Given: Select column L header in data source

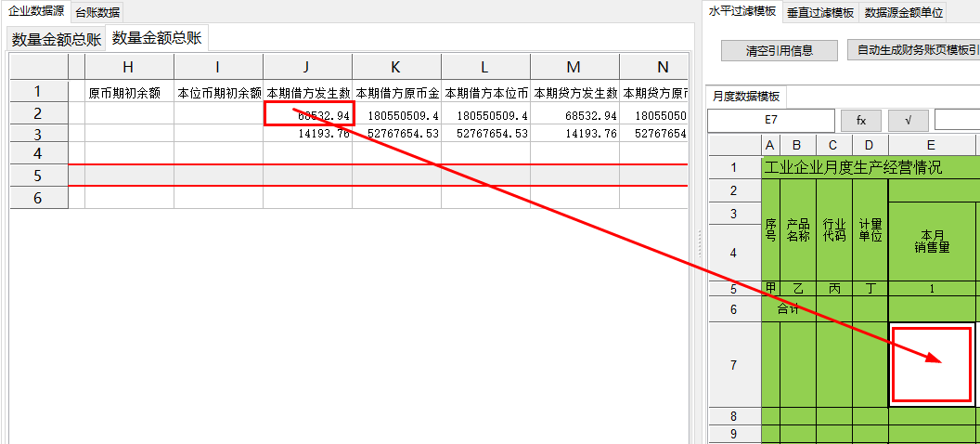Looking at the screenshot, I should [x=485, y=67].
